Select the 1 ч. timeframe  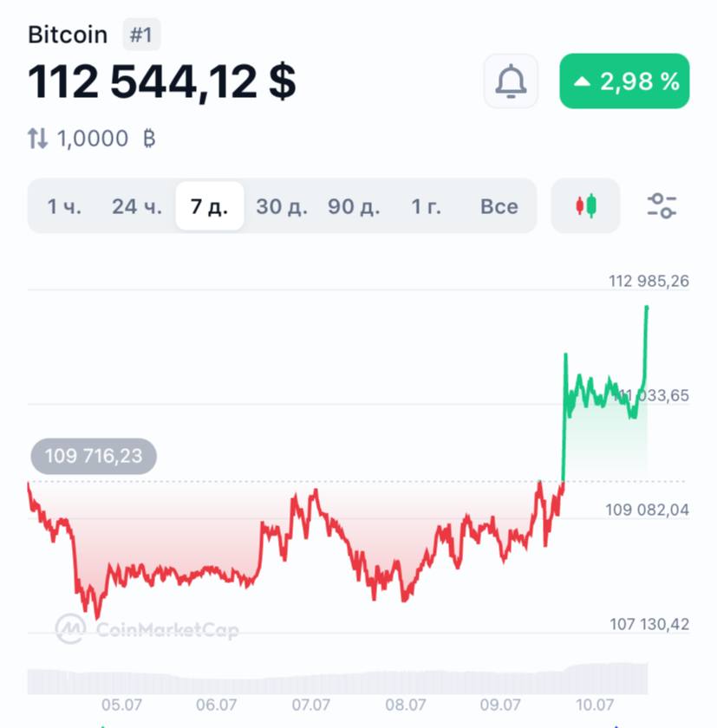(64, 206)
